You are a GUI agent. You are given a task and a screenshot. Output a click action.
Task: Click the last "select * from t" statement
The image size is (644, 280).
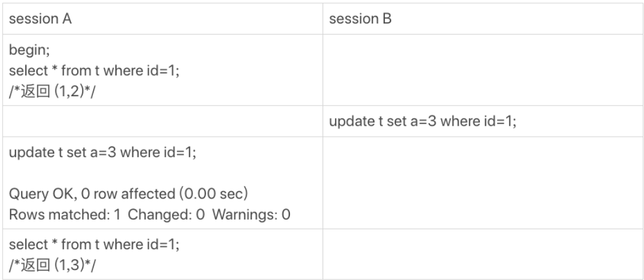94,245
